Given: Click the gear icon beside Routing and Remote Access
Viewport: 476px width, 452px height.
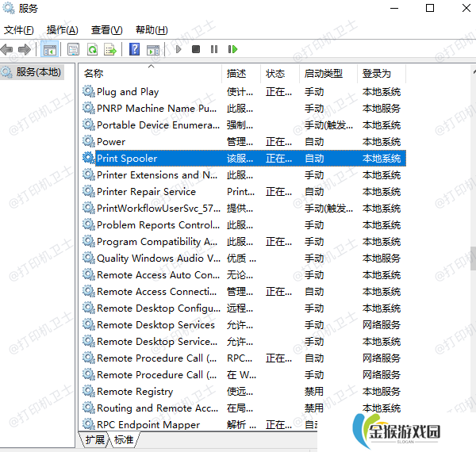Looking at the screenshot, I should pyautogui.click(x=89, y=408).
